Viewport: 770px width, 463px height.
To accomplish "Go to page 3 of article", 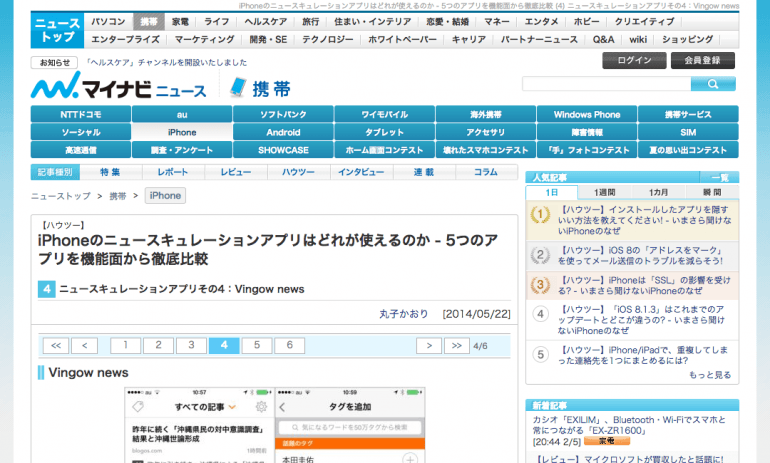I will (191, 346).
